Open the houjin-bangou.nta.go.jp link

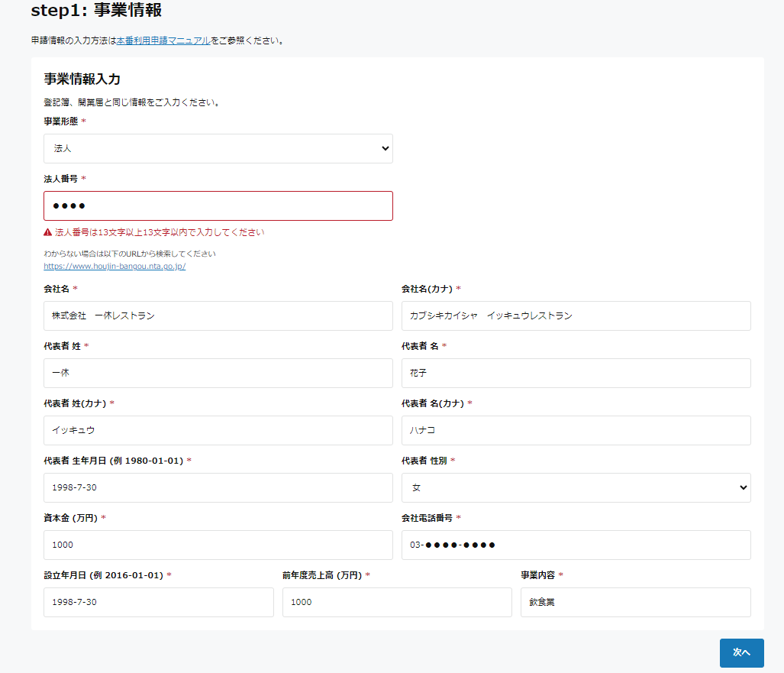[115, 267]
